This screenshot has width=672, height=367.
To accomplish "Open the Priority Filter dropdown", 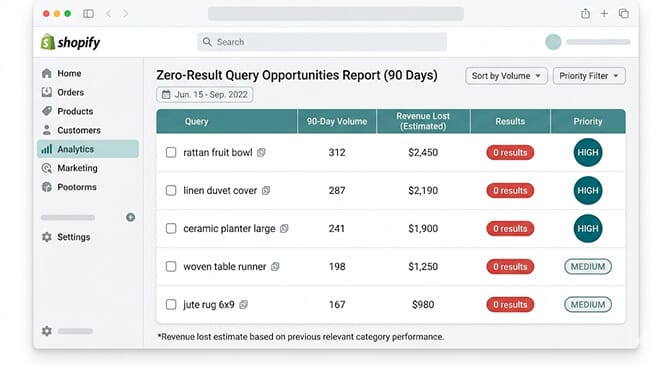I will point(589,76).
